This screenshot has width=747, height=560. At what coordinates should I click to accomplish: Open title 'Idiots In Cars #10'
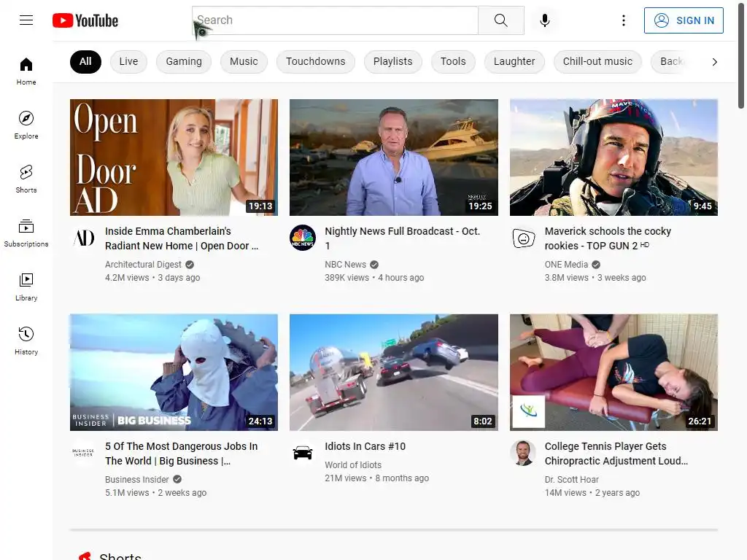365,446
